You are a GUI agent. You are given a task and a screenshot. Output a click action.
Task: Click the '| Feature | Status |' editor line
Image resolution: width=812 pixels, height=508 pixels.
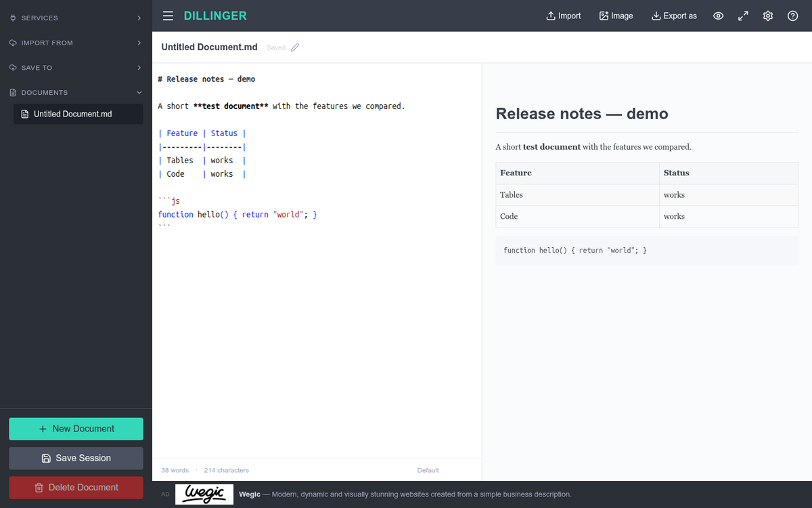point(202,133)
